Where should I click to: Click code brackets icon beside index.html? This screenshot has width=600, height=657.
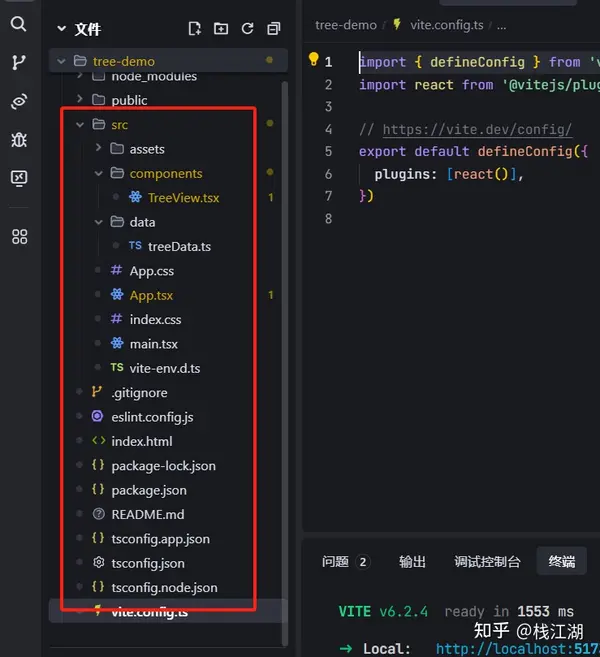tap(98, 440)
